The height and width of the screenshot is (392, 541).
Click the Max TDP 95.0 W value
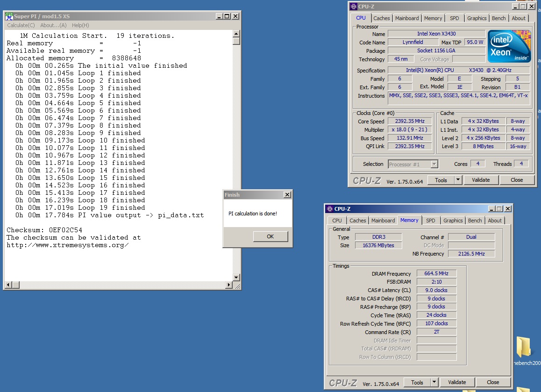pyautogui.click(x=475, y=42)
